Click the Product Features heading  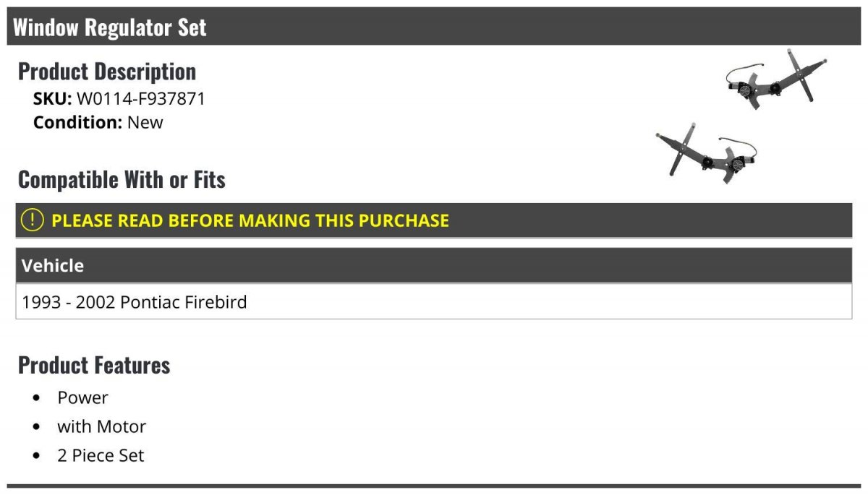94,365
